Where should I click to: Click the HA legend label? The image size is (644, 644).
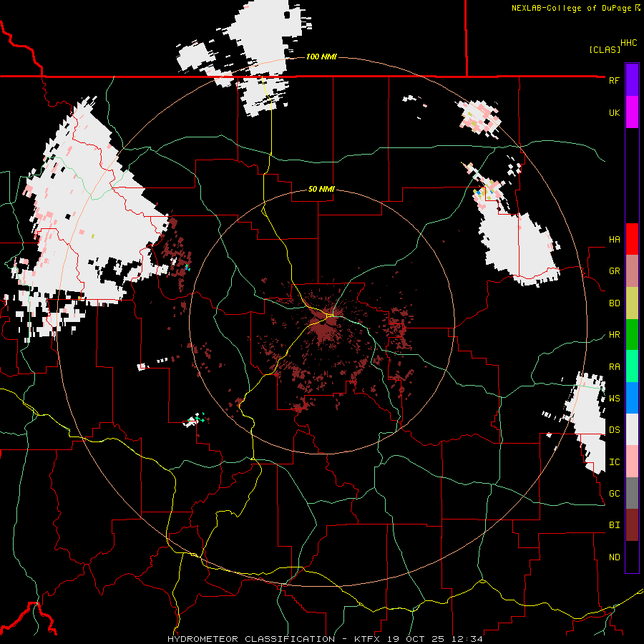[x=614, y=240]
